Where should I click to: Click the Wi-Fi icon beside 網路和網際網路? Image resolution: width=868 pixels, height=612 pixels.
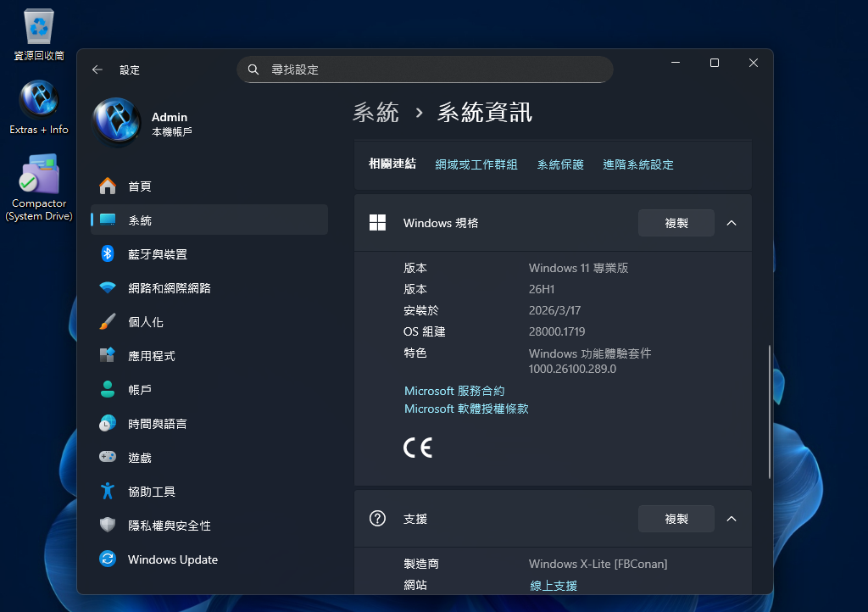pyautogui.click(x=108, y=287)
